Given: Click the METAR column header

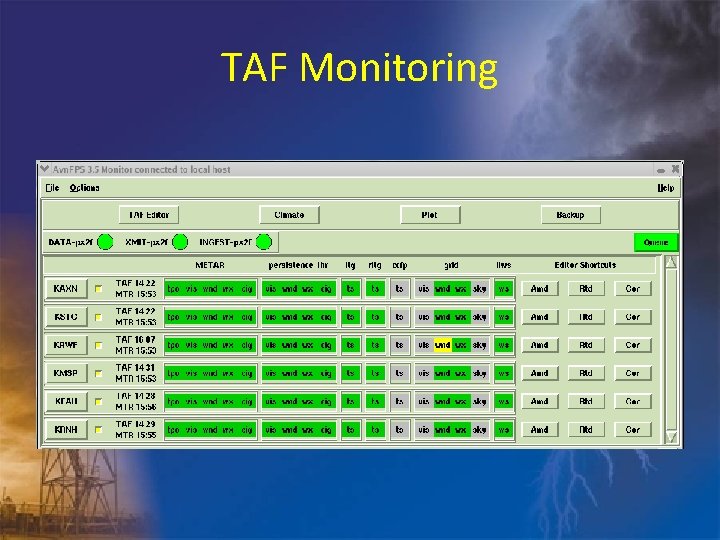Looking at the screenshot, I should pyautogui.click(x=210, y=265).
